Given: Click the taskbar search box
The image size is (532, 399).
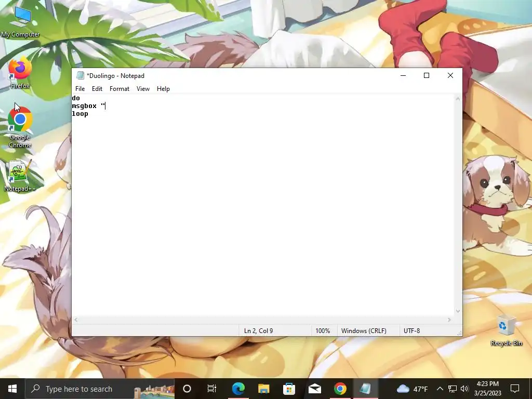Looking at the screenshot, I should click(x=100, y=389).
